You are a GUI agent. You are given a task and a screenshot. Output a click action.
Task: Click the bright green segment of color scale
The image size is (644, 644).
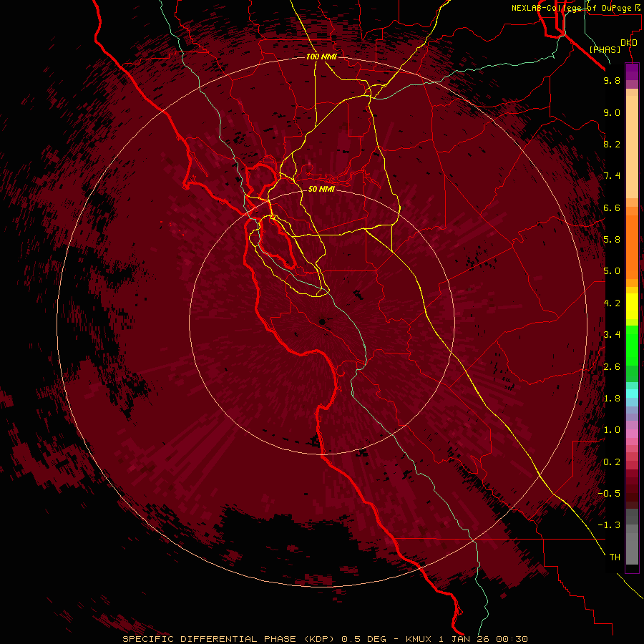tap(632, 345)
